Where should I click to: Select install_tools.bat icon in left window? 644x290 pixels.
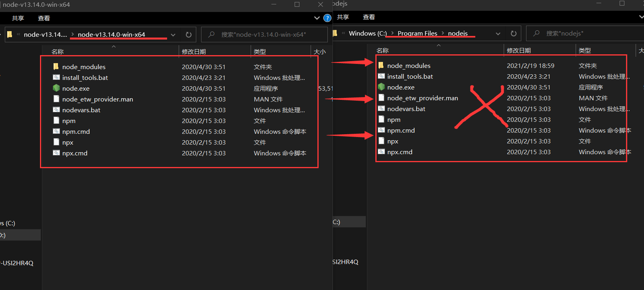[x=56, y=77]
